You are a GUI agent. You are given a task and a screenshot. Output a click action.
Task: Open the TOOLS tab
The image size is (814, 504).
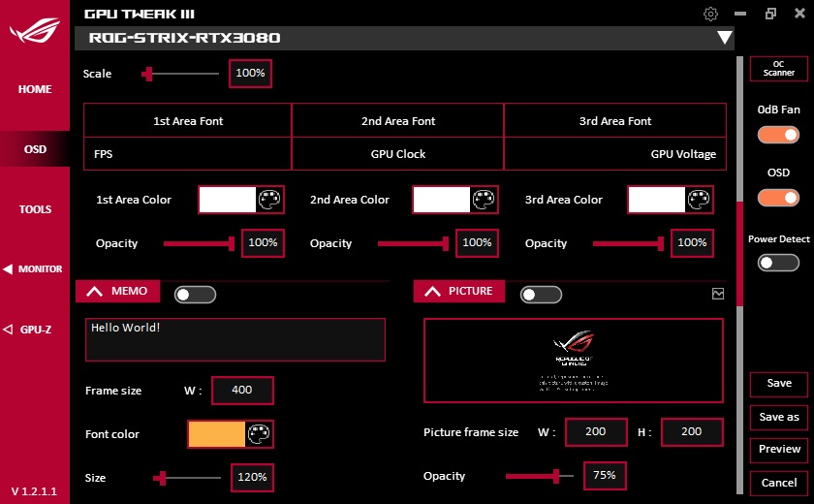pyautogui.click(x=35, y=209)
